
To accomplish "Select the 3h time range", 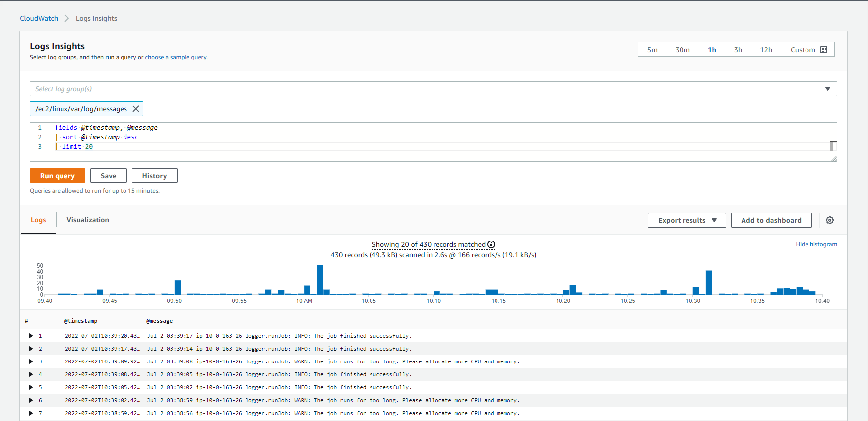I will pos(738,50).
